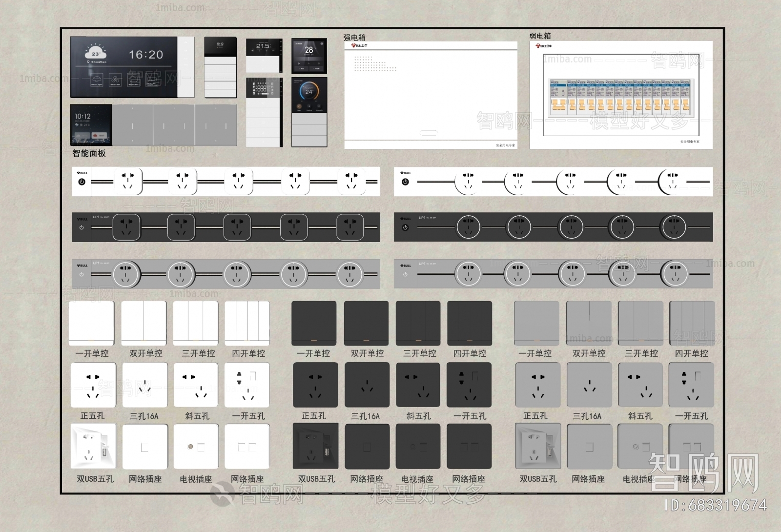Select the black 四开单控 four-gang switch

click(x=470, y=323)
